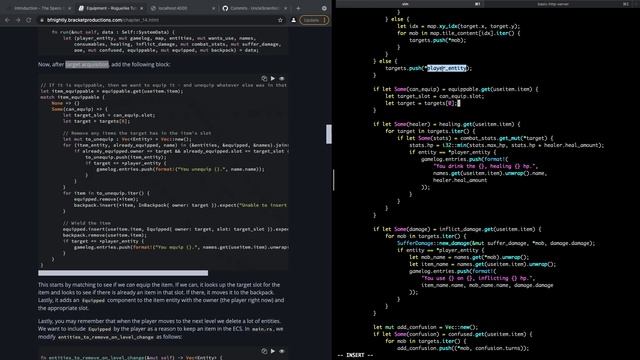The height and width of the screenshot is (360, 640).
Task: View site info lock icon
Action: (42, 20)
